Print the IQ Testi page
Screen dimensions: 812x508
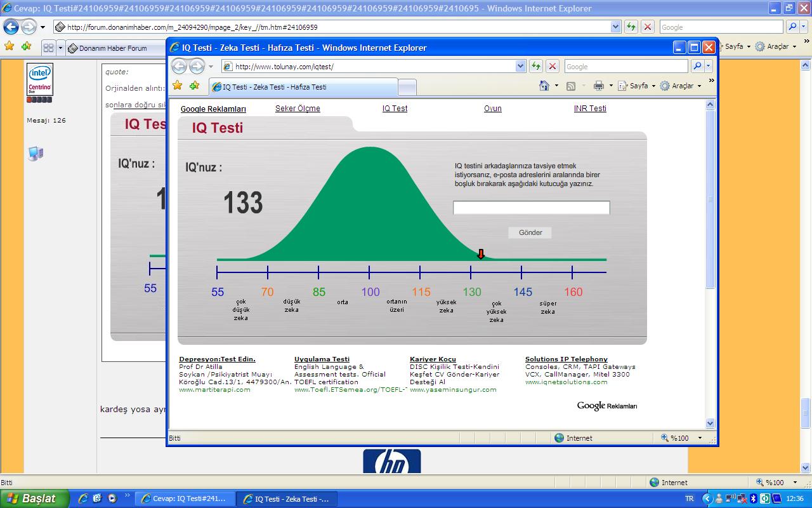[598, 86]
